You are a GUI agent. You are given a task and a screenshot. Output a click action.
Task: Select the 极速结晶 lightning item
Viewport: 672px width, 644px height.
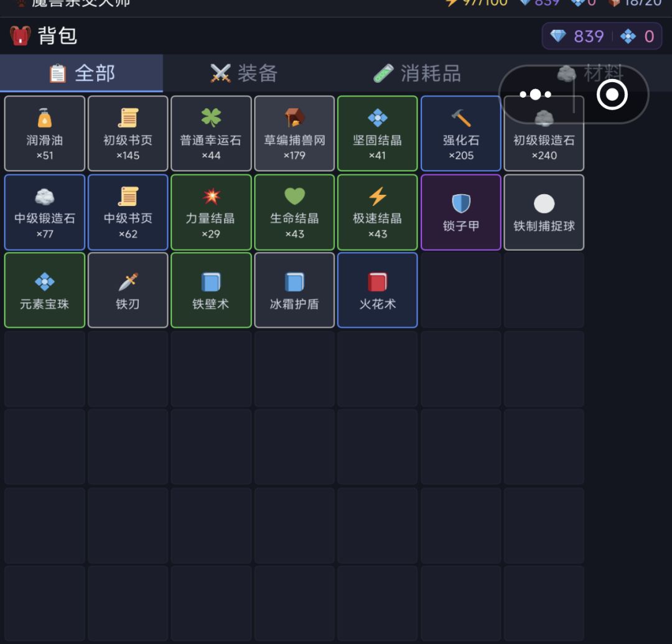click(x=378, y=212)
